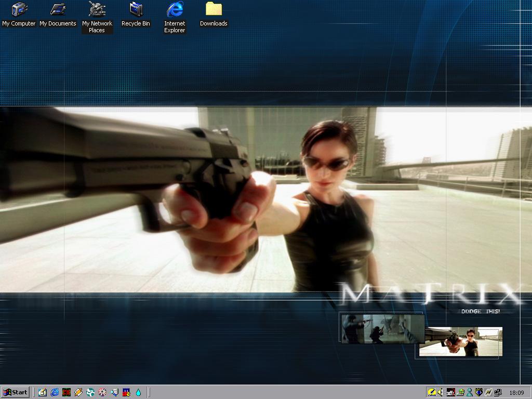Click the magnifier Quick Launch icon
Viewport: 532px width, 399px height.
[114, 392]
